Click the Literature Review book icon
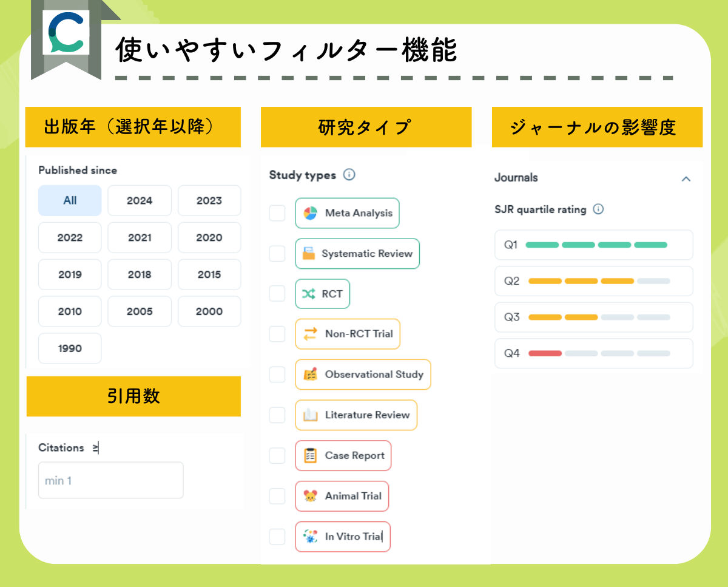Image resolution: width=728 pixels, height=587 pixels. (311, 415)
